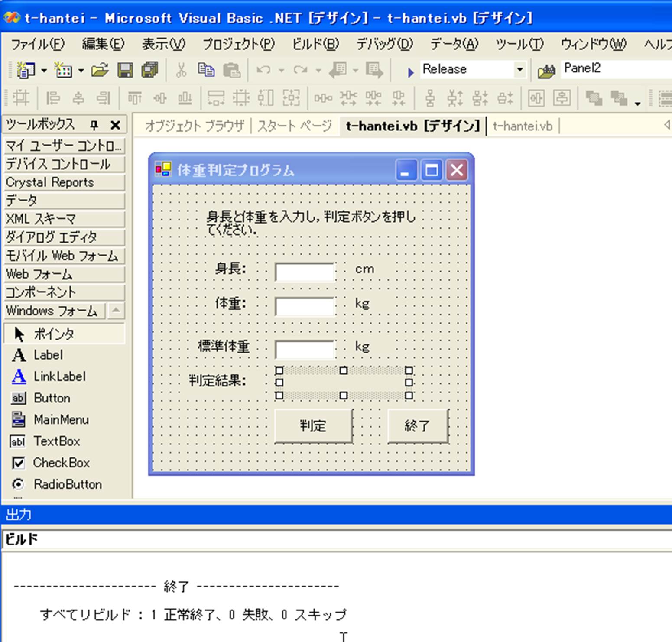Click the 判定 button on the form

313,426
